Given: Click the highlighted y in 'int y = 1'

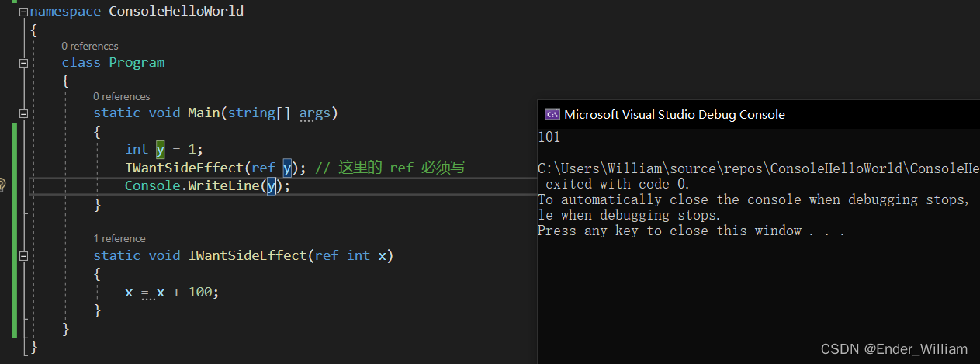Looking at the screenshot, I should point(160,149).
